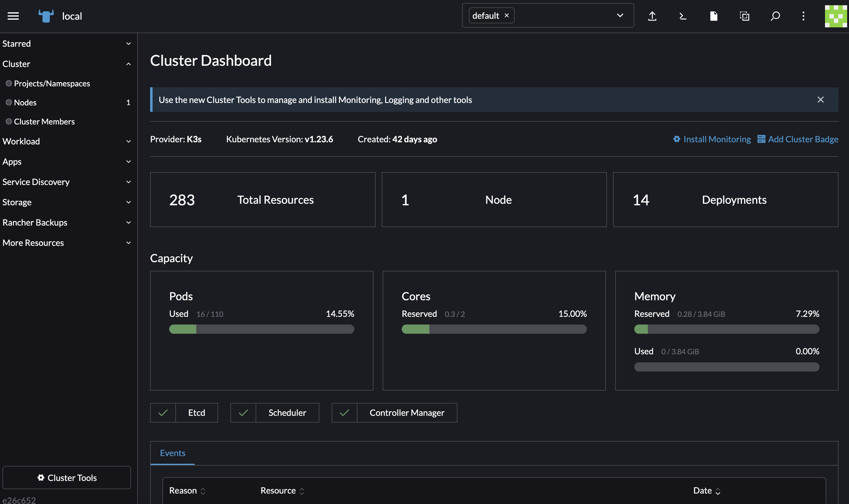
Task: Click the Events tab
Action: click(x=172, y=453)
